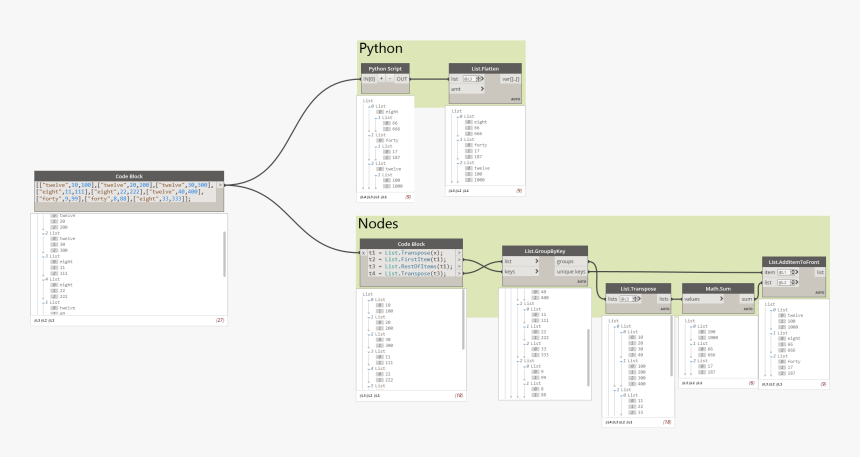The height and width of the screenshot is (457, 860).
Task: Collapse 0 List in List.Flatten preview
Action: tap(458, 116)
